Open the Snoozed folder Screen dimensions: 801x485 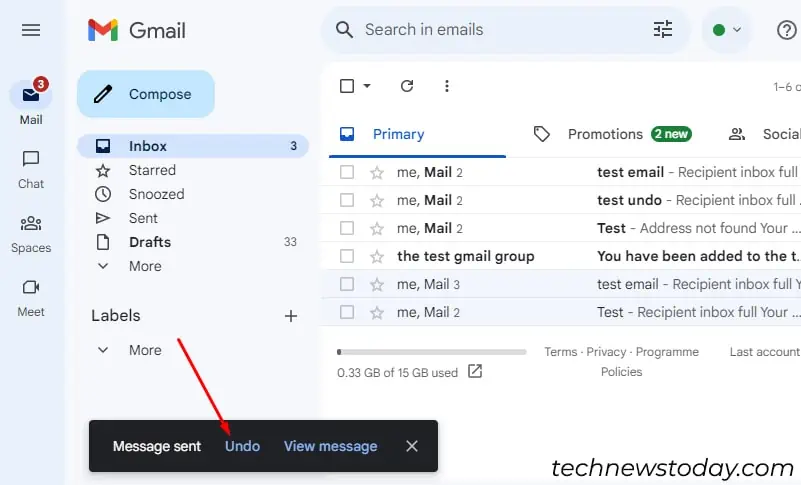tap(156, 194)
